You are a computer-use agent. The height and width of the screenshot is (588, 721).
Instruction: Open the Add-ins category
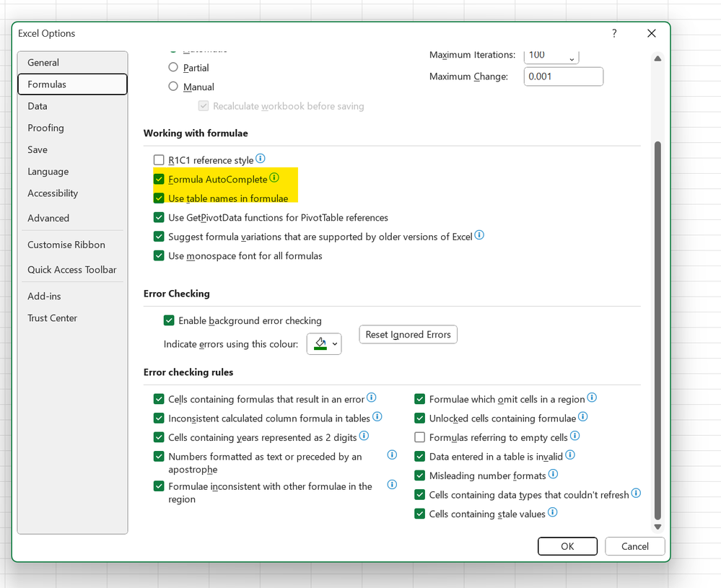[x=73, y=296]
